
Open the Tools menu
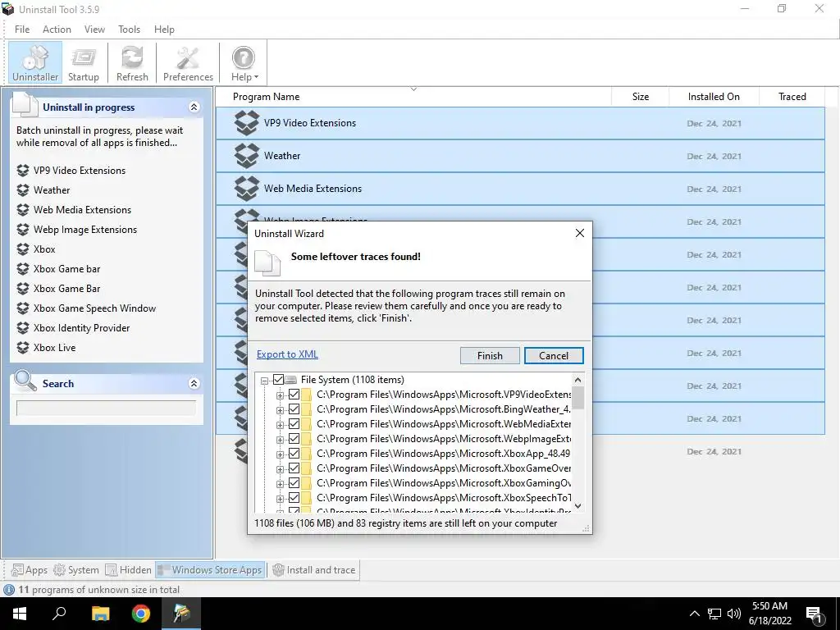pos(129,30)
